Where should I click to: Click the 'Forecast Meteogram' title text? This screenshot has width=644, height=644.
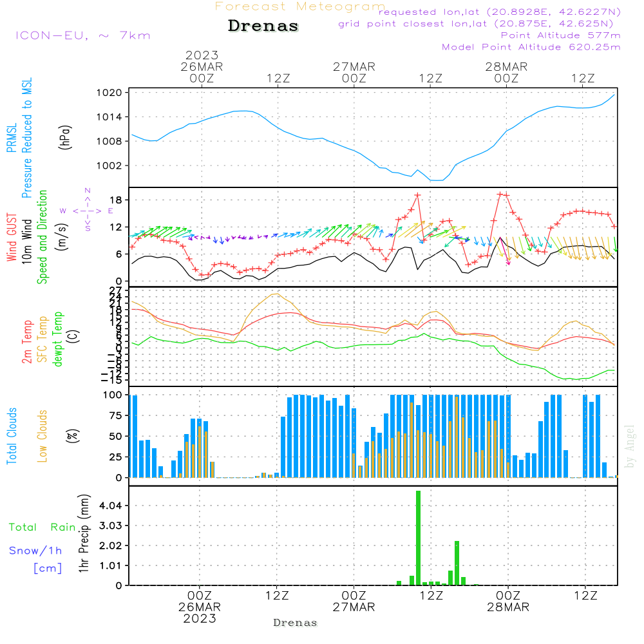(x=300, y=6)
